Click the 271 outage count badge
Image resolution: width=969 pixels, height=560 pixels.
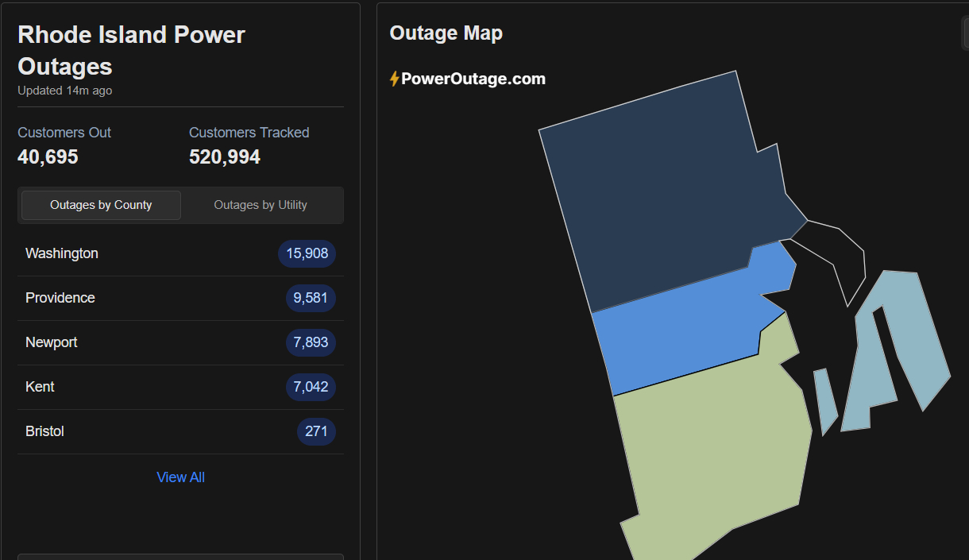pyautogui.click(x=316, y=431)
